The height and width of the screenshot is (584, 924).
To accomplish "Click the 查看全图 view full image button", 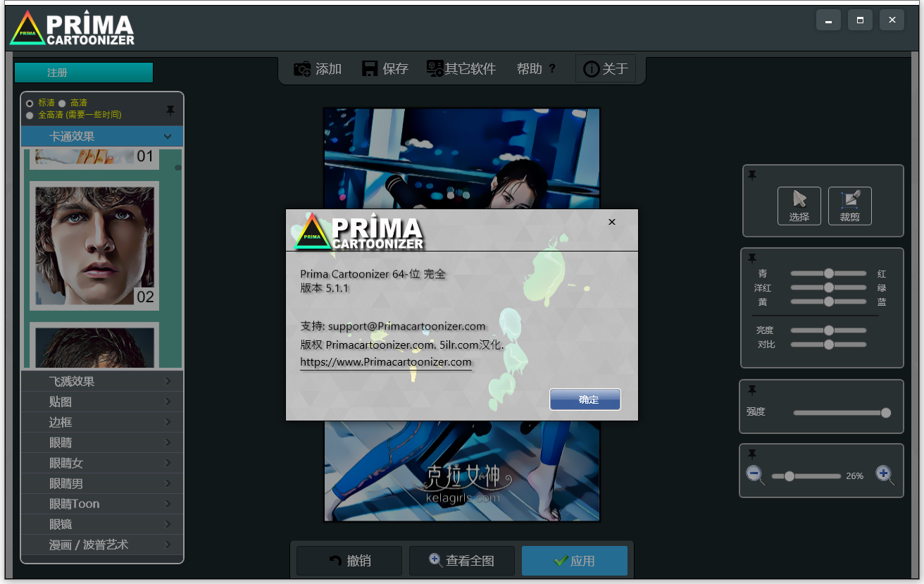I will (462, 561).
